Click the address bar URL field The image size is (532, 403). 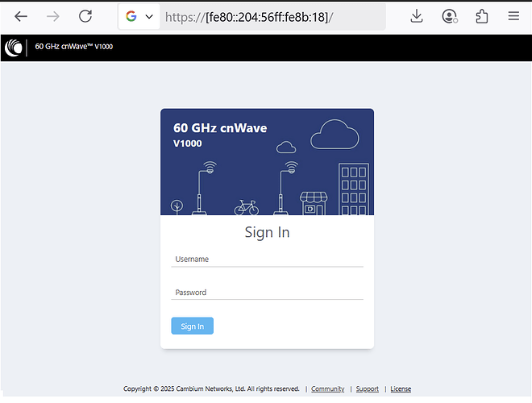coord(273,17)
